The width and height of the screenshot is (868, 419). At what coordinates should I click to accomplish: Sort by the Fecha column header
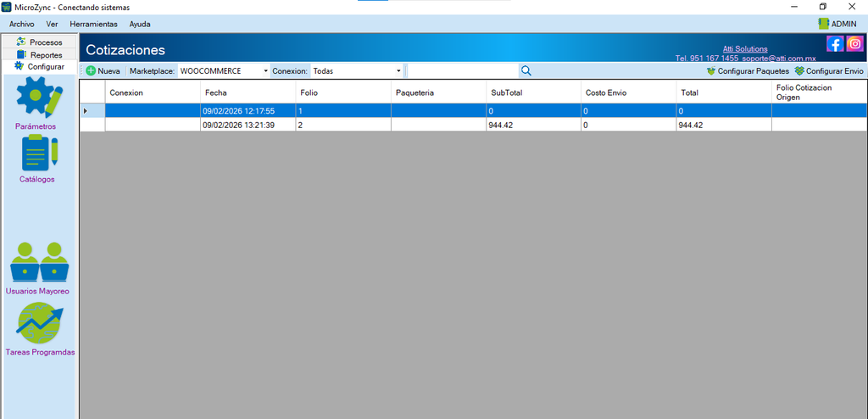click(248, 92)
